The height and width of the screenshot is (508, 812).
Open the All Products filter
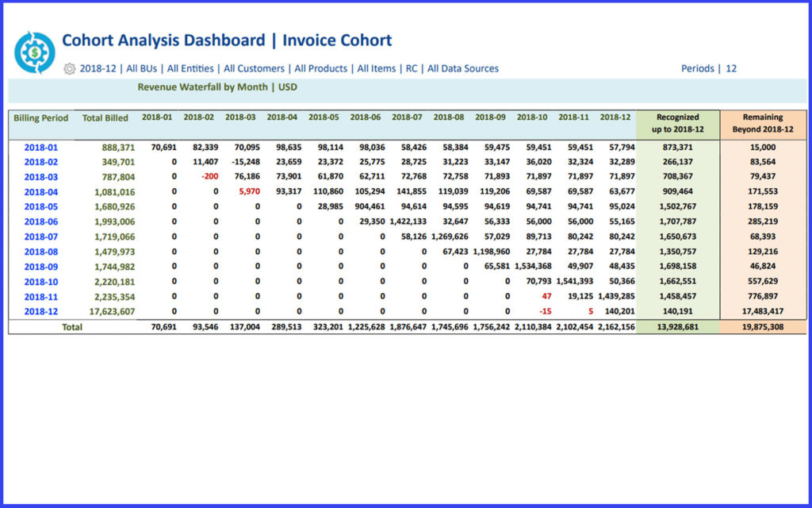point(320,69)
